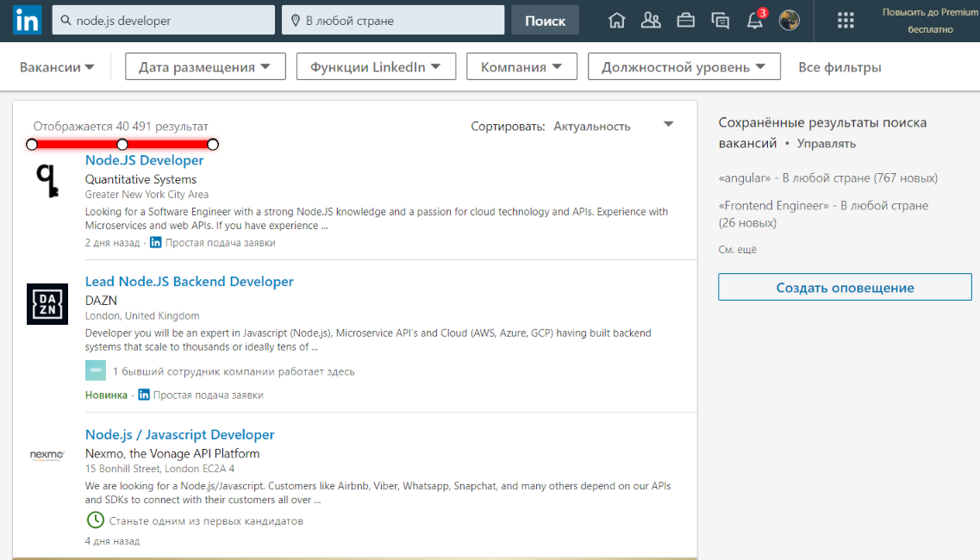Screen dimensions: 980x560
Task: Open My Network people icon
Action: (x=651, y=21)
